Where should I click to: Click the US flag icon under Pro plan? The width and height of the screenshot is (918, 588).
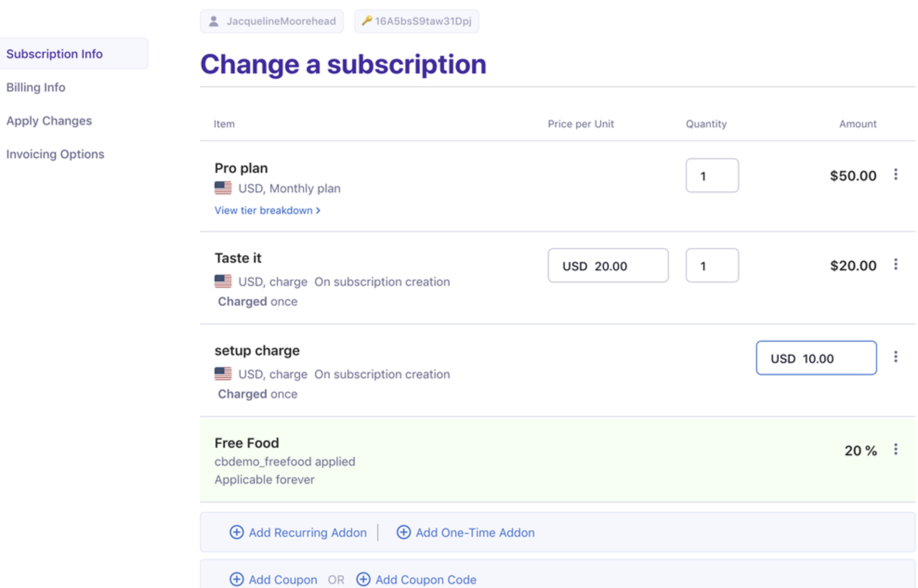pos(223,188)
